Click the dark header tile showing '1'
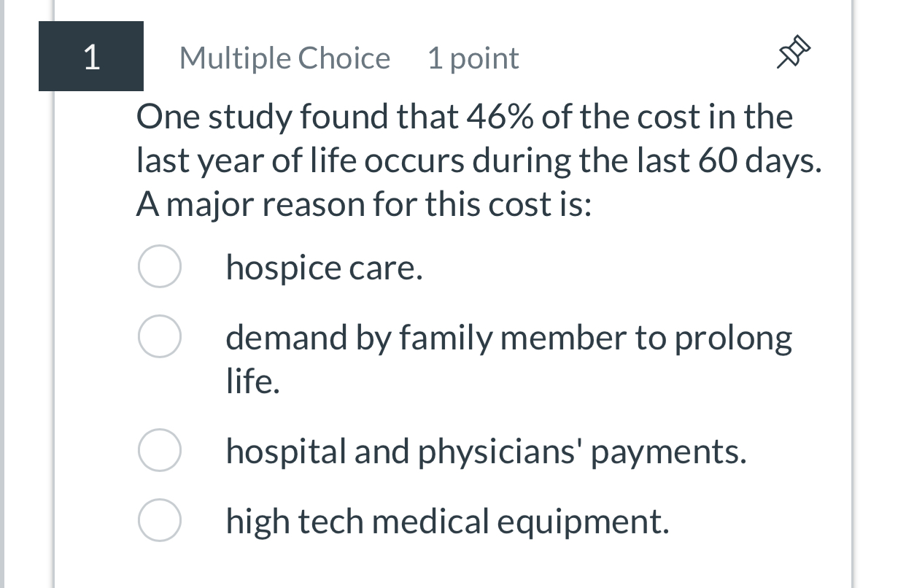 [x=90, y=55]
